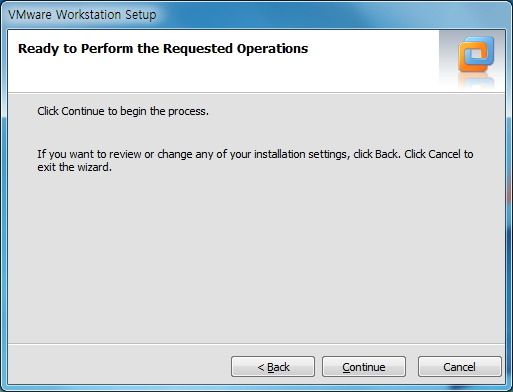
Task: Click 'Click Cancel to' phrase in paragraph
Action: (439, 154)
